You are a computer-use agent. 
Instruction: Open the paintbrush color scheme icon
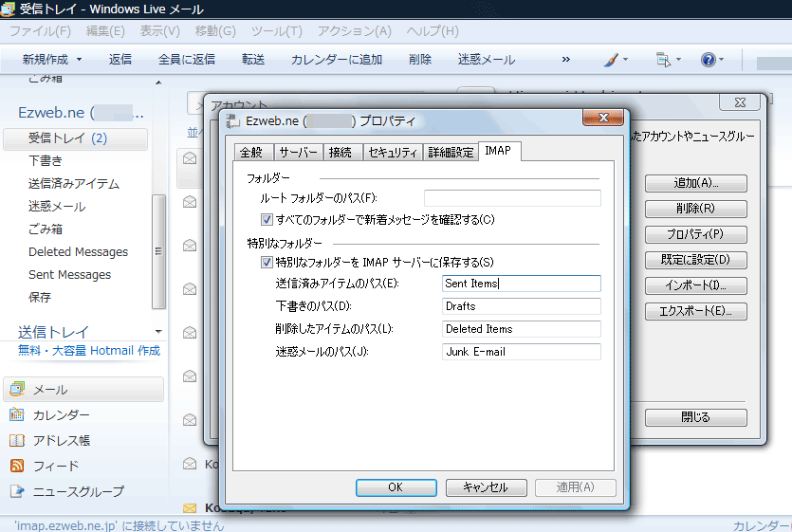(x=611, y=60)
